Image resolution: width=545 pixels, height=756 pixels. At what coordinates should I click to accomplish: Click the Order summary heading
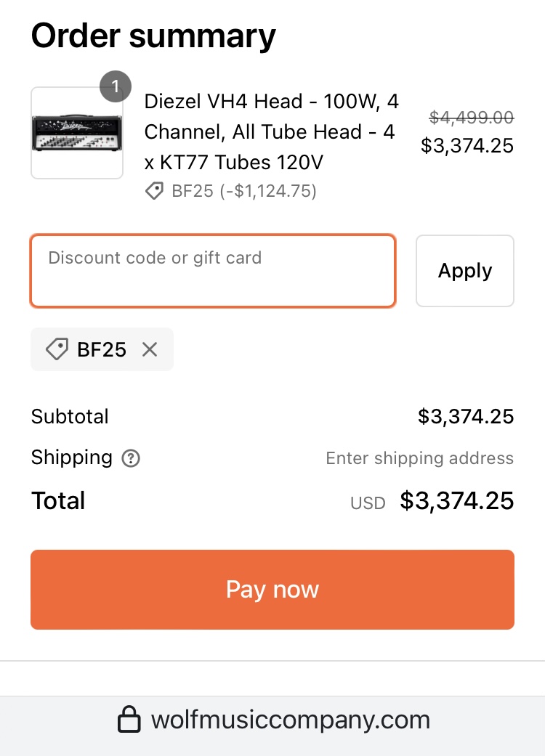click(x=153, y=35)
